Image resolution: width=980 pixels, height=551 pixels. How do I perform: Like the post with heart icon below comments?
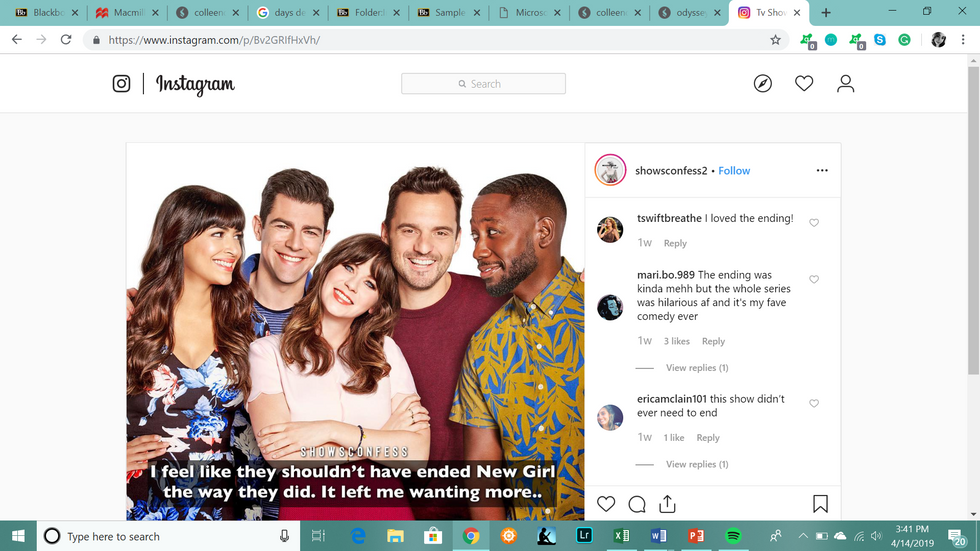point(606,504)
